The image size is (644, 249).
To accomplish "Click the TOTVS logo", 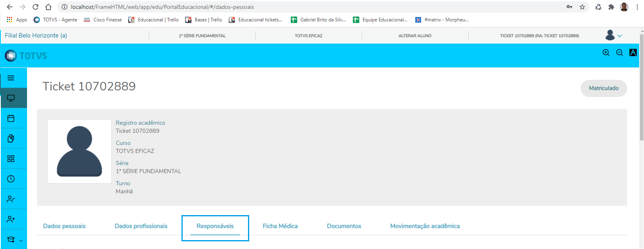I will (x=26, y=56).
